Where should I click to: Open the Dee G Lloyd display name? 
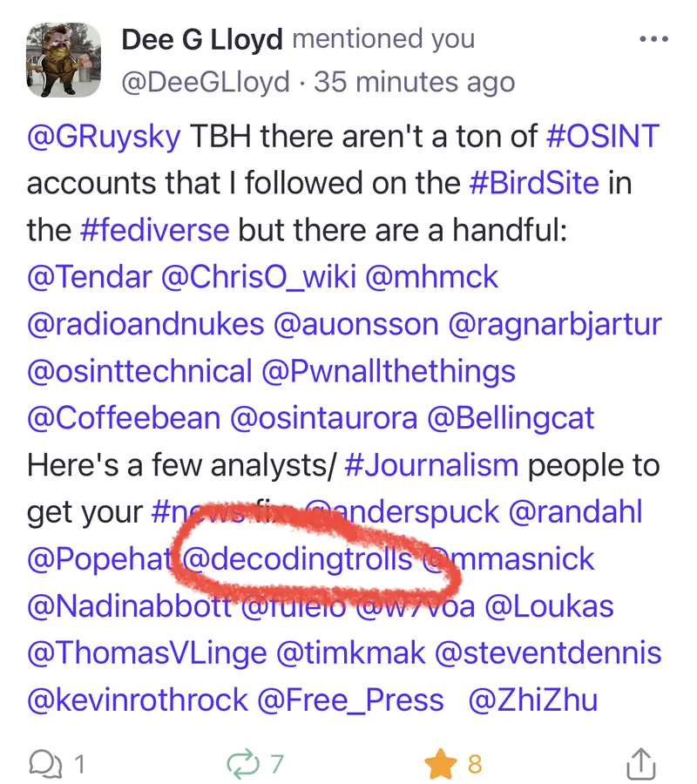tap(202, 39)
